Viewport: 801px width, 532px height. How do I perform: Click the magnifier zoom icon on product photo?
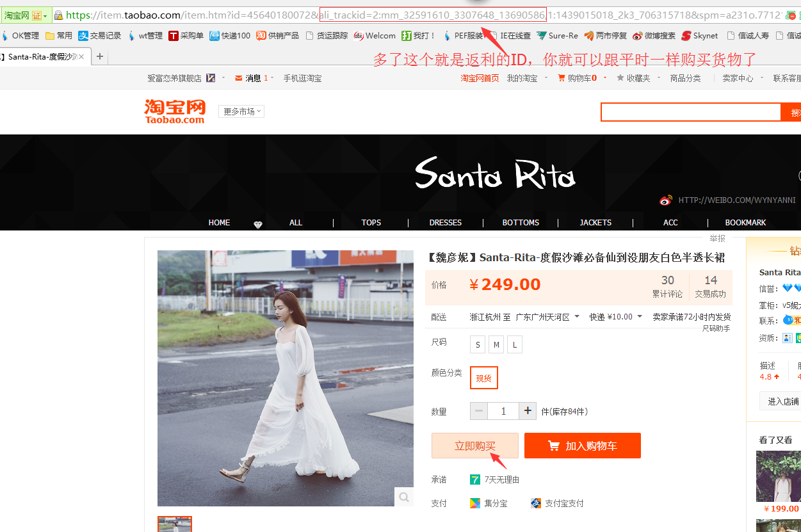(x=403, y=497)
